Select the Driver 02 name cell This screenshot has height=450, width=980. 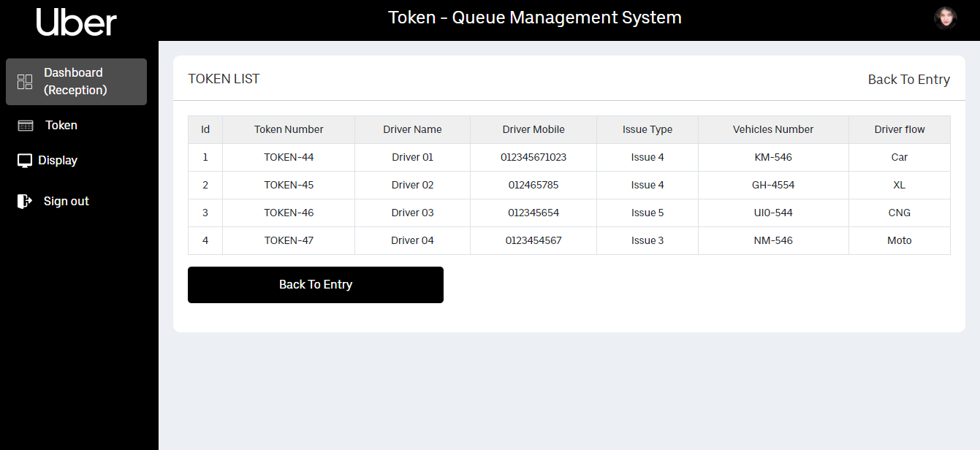tap(412, 185)
